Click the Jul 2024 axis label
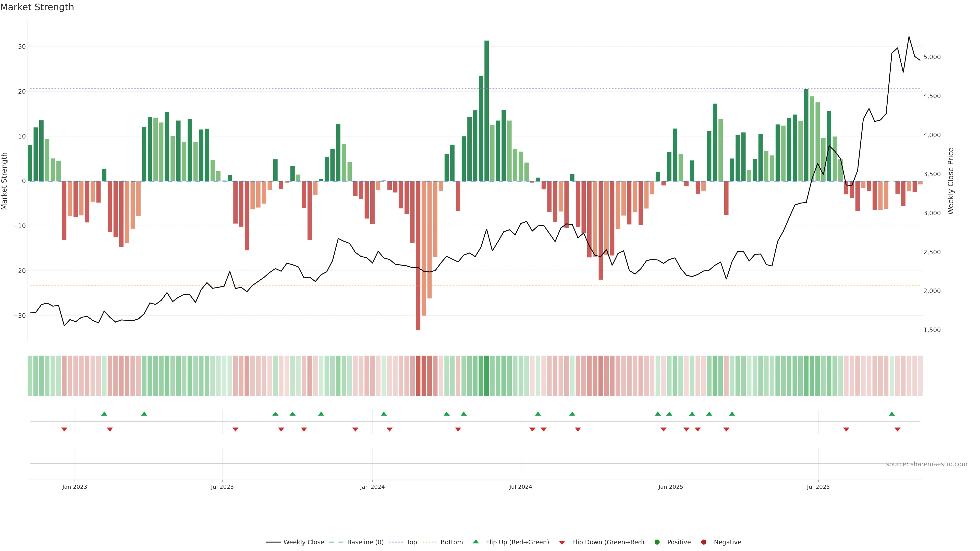 520,487
